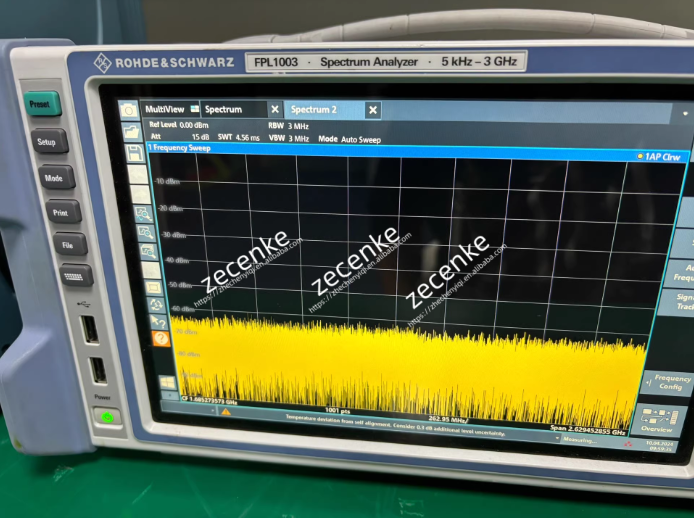Click the VBW 3 MHz setting
This screenshot has width=694, height=518.
(x=289, y=138)
